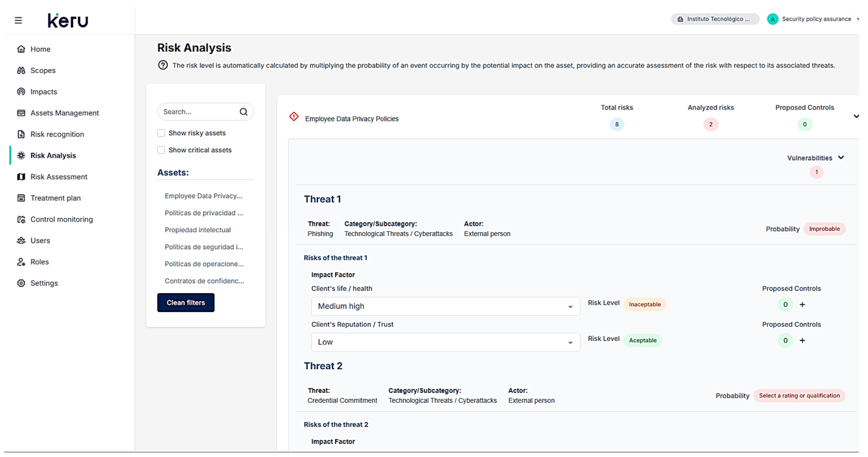Select Políticas de seguridad asset
Image resolution: width=868 pixels, height=457 pixels.
[x=203, y=247]
